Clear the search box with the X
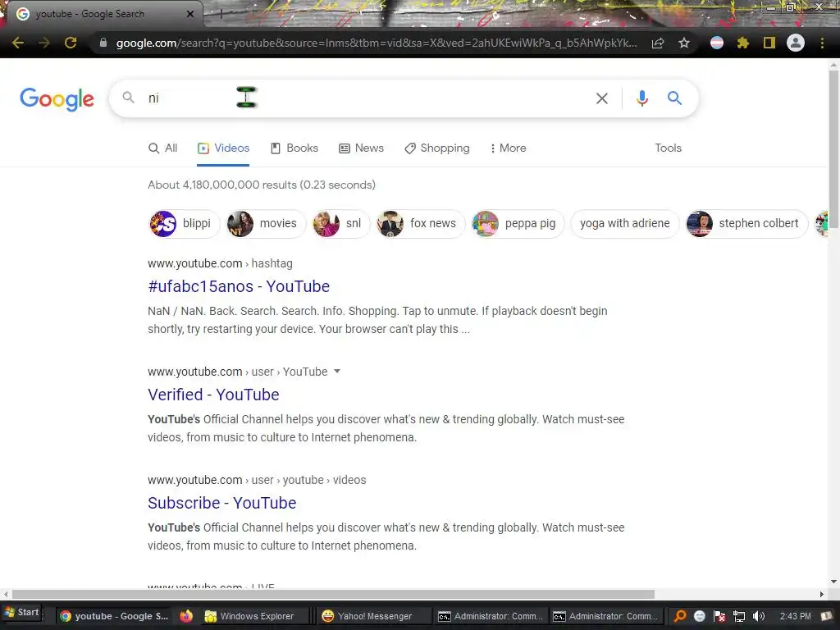This screenshot has height=630, width=840. click(602, 98)
